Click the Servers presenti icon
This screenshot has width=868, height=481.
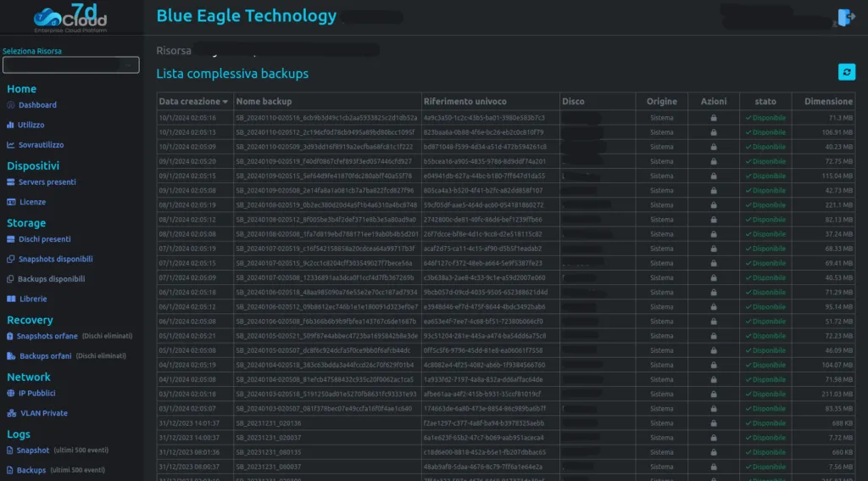pyautogui.click(x=10, y=182)
